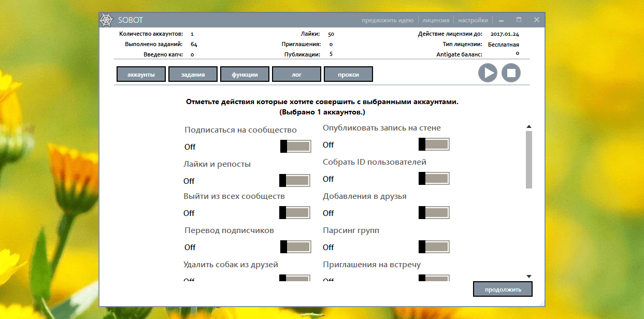This screenshot has height=319, width=644.
Task: Switch to the задания tab
Action: point(193,75)
